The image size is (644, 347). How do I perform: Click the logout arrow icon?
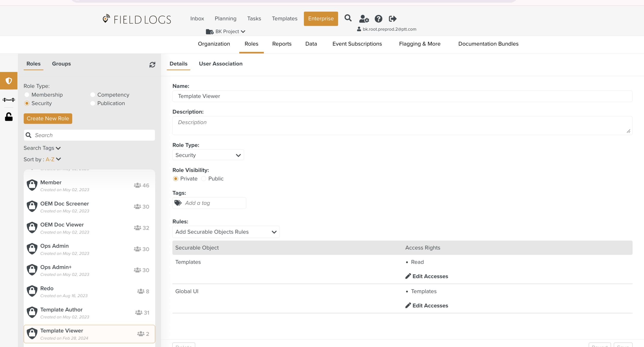[392, 19]
